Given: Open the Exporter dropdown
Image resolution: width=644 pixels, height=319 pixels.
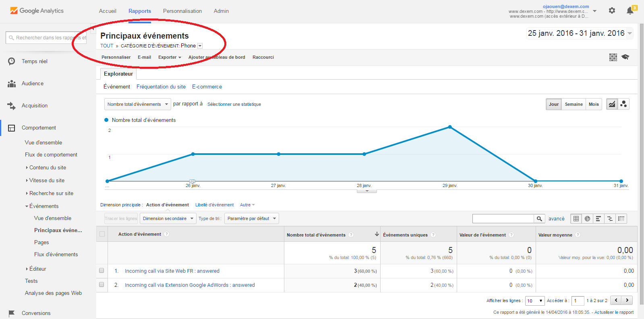Looking at the screenshot, I should 170,57.
